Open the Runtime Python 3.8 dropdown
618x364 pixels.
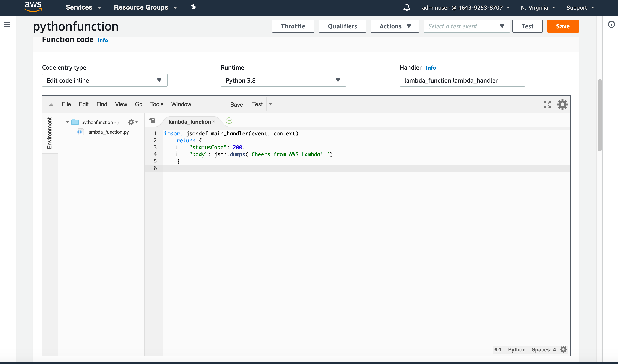coord(283,80)
